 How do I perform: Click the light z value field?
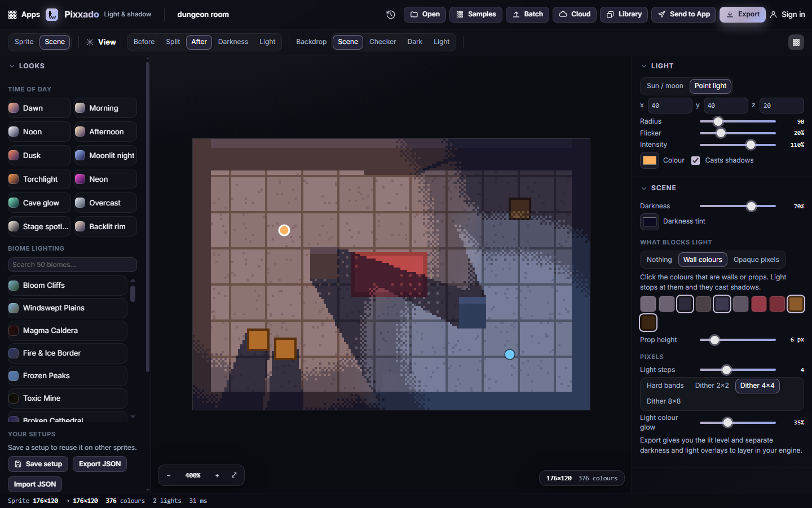coord(782,106)
